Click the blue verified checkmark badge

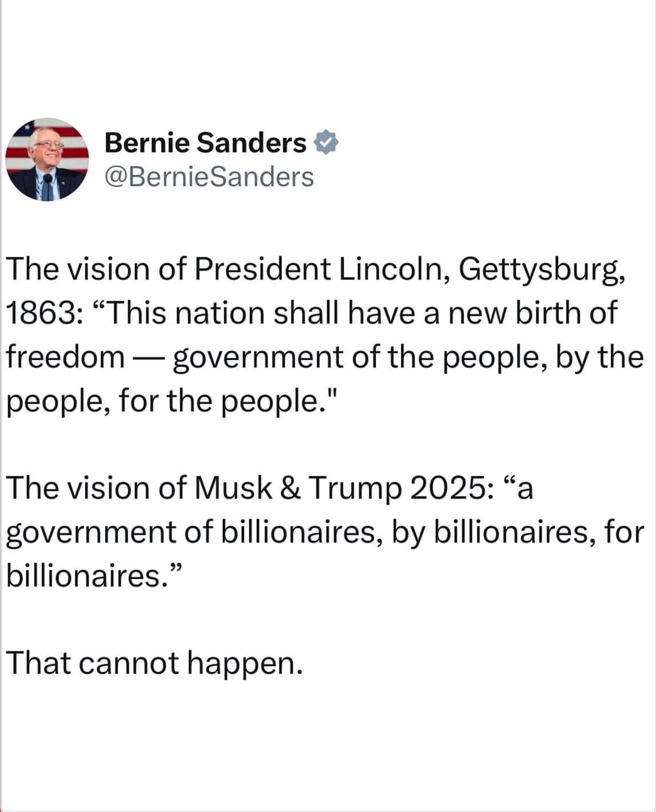click(x=326, y=143)
